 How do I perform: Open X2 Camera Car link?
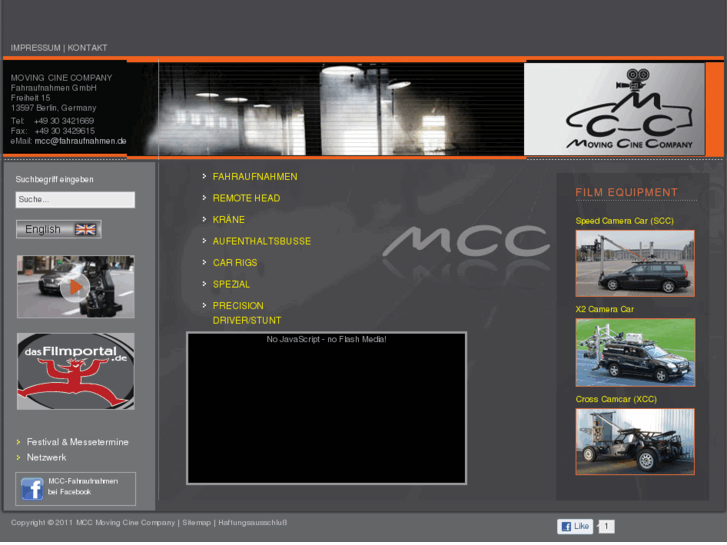click(605, 309)
